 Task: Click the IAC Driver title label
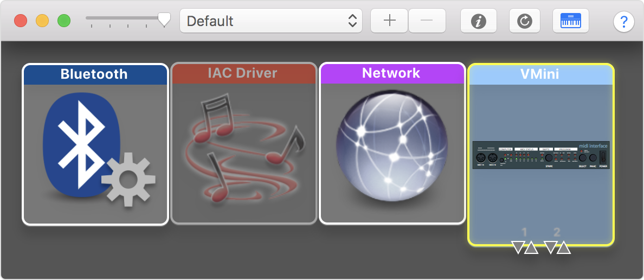click(x=242, y=73)
